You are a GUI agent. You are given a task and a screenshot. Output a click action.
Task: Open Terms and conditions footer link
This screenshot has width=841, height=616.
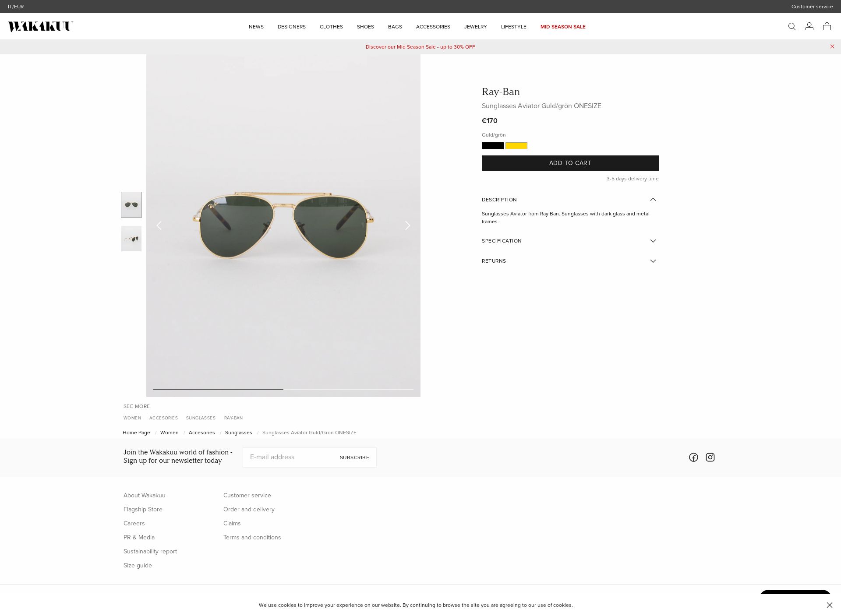252,538
